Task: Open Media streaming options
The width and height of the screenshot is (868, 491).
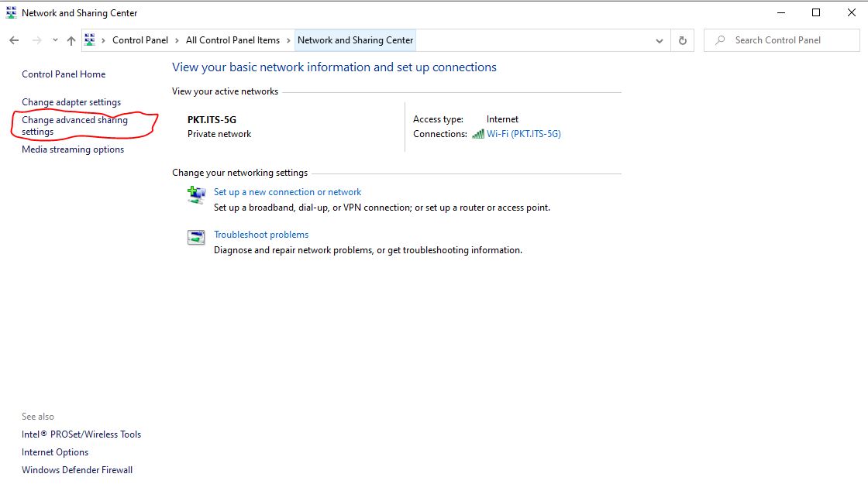Action: point(73,149)
